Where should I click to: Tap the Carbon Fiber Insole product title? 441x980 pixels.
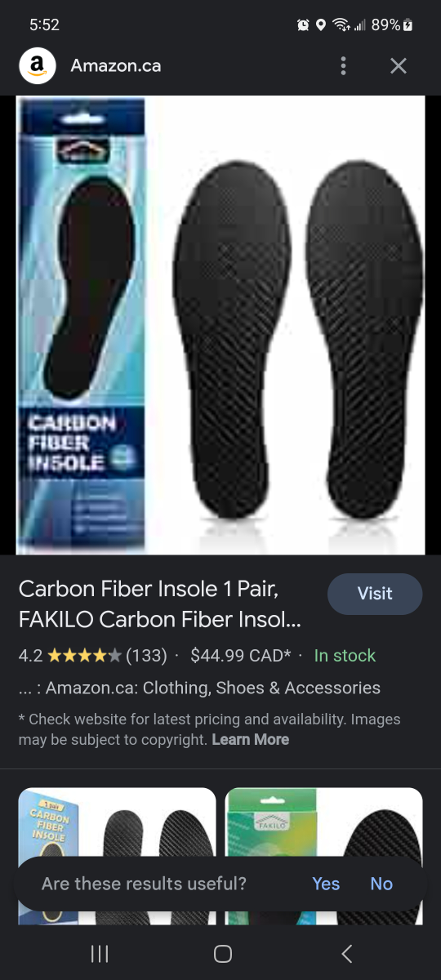pos(160,604)
